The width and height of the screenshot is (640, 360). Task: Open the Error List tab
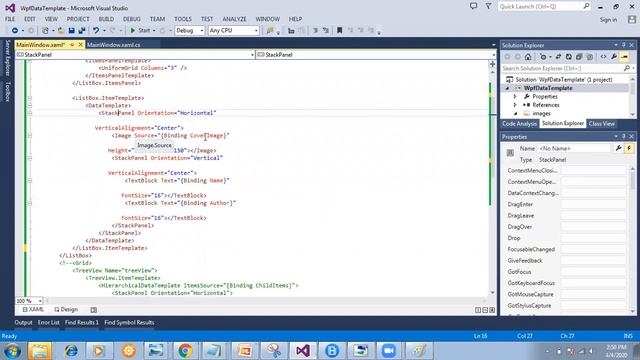(49, 322)
